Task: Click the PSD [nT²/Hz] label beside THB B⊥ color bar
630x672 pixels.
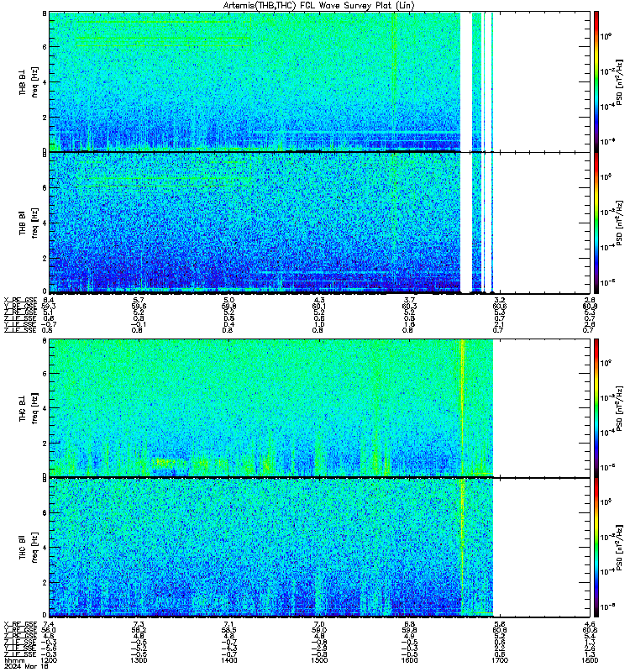Action: click(x=619, y=82)
